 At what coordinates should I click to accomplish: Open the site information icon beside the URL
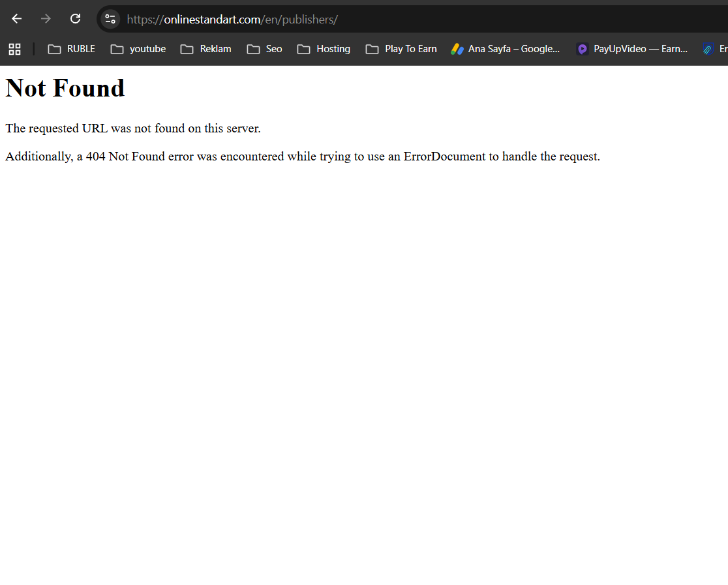[110, 19]
